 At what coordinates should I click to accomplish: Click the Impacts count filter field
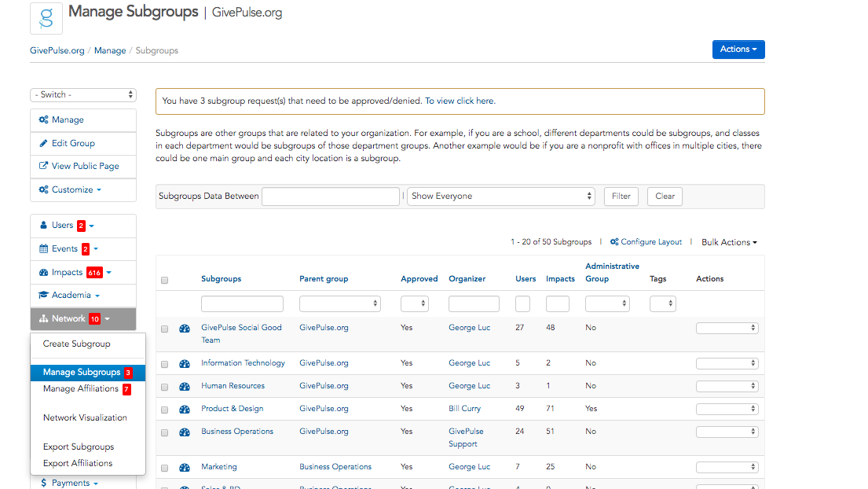click(558, 303)
